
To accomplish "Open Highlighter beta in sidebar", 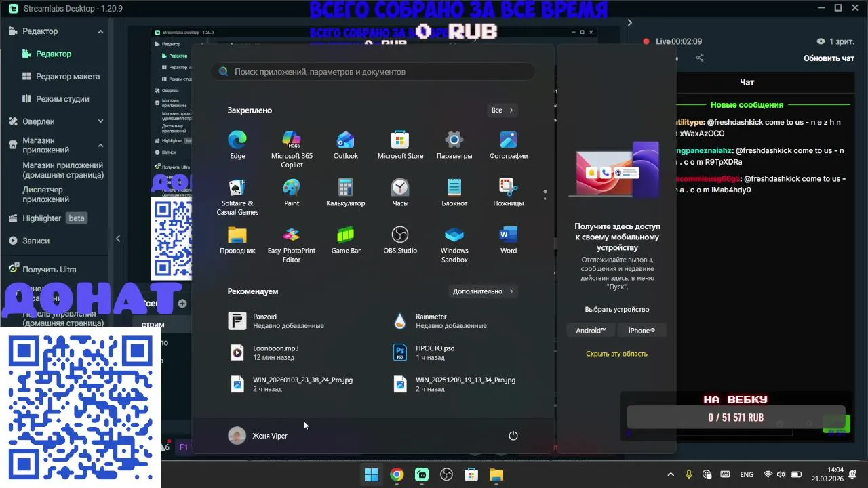I will click(47, 218).
